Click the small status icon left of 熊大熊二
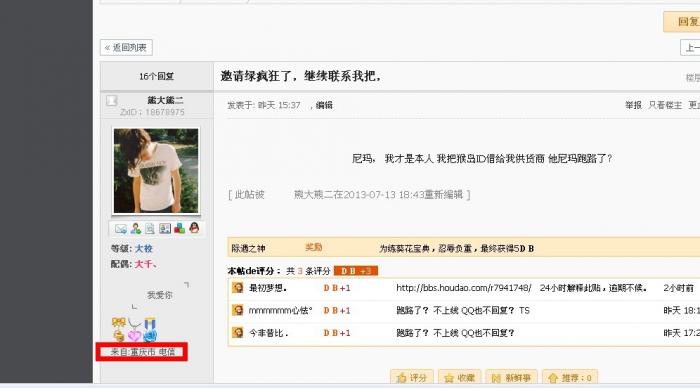The width and height of the screenshot is (700, 388). click(111, 100)
